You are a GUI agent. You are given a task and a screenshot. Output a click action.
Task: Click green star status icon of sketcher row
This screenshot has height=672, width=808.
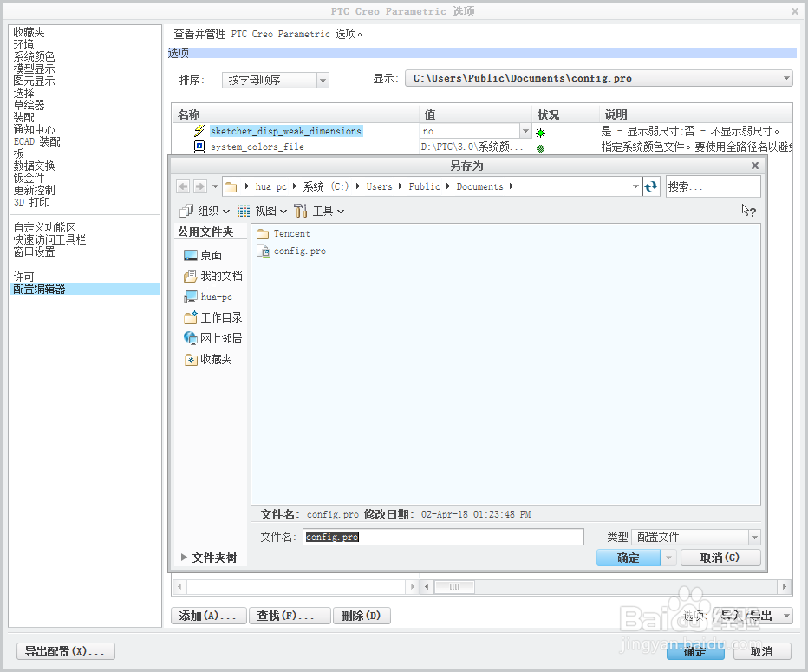540,133
